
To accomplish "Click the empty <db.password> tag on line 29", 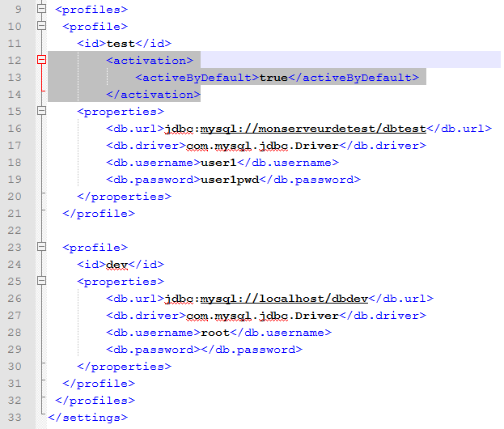I will (x=154, y=350).
